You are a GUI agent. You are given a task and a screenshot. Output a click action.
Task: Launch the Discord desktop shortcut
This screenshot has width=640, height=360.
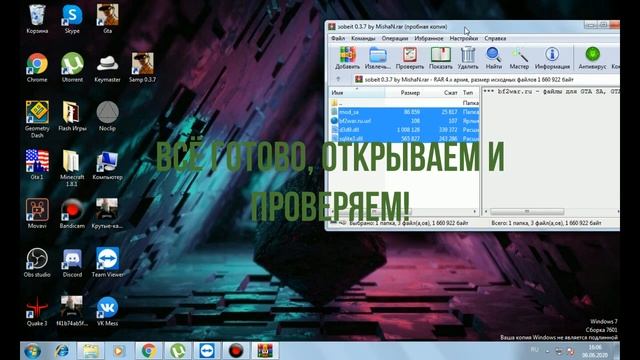coord(72,262)
